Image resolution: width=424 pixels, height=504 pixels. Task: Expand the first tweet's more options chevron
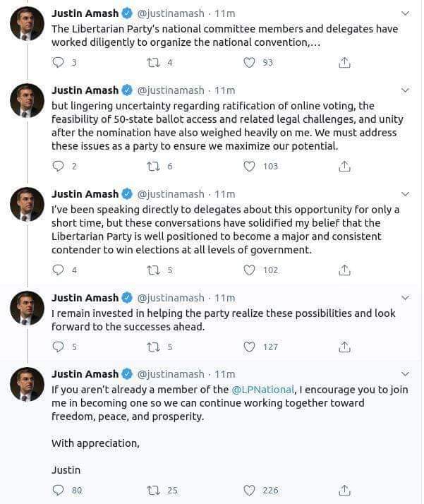405,13
